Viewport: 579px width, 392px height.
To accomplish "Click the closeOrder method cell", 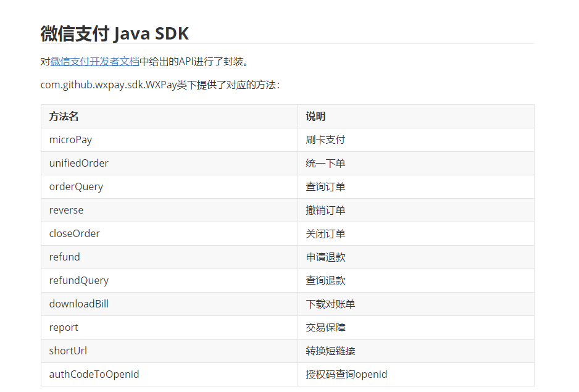I will (x=170, y=233).
